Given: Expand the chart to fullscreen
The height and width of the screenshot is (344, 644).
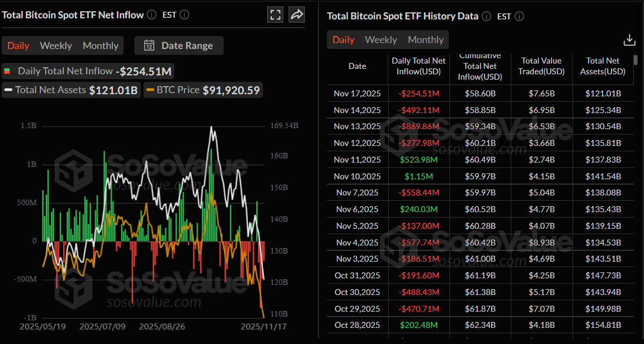Looking at the screenshot, I should [x=275, y=15].
